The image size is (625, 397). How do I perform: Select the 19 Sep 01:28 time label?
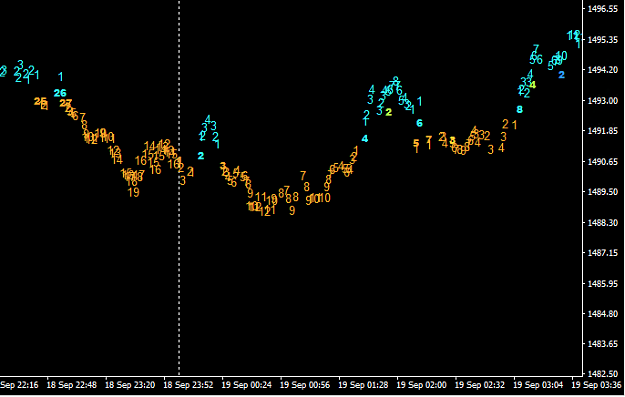pos(363,385)
